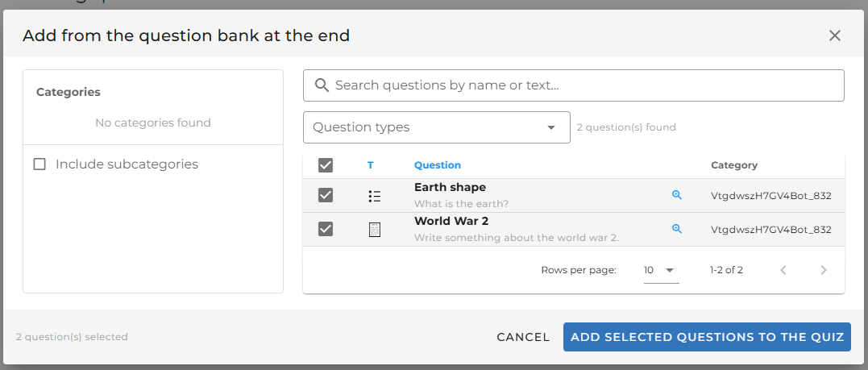Click the essay type icon for World War 2
Viewport: 868px width, 370px height.
[374, 230]
